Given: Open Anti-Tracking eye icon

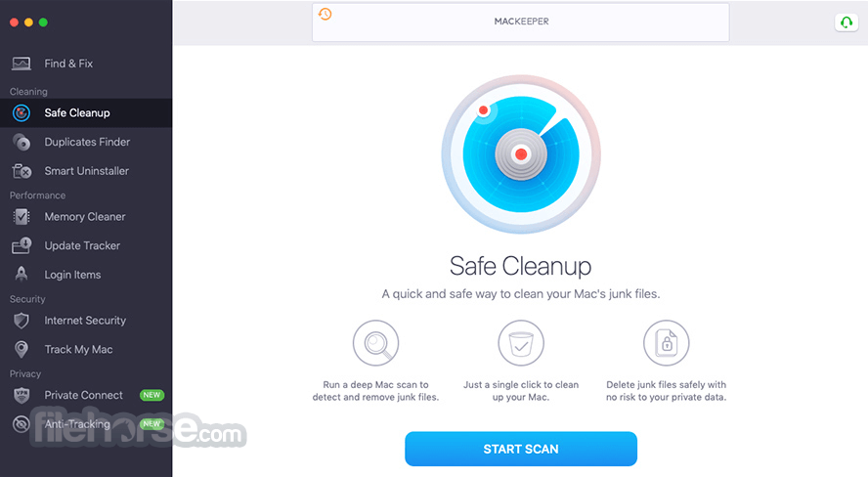Looking at the screenshot, I should 22,424.
